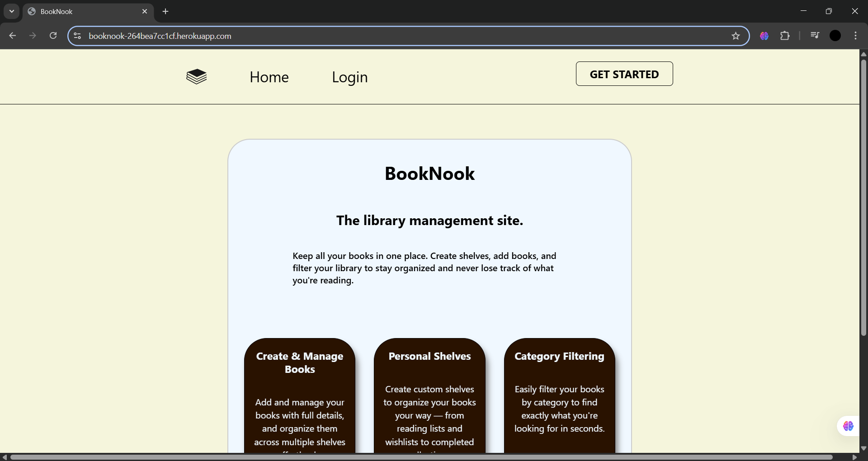Click the floating brain widget button

[848, 426]
